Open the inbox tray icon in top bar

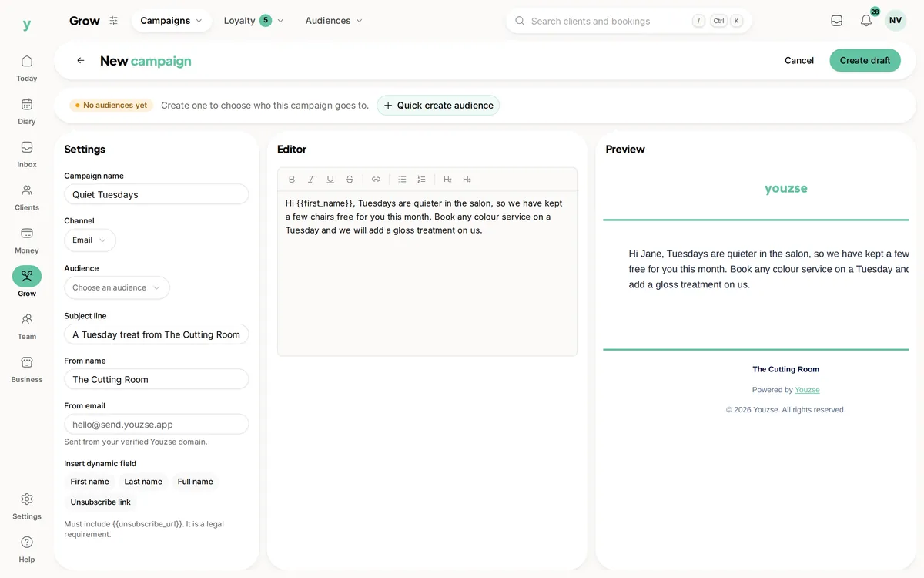(x=836, y=21)
